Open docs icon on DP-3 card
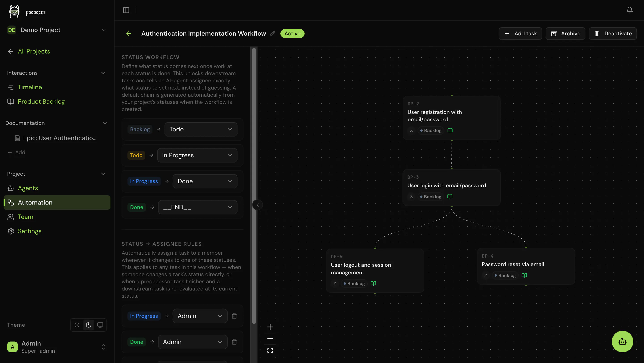Screen dimensions: 644x363 coord(450,197)
